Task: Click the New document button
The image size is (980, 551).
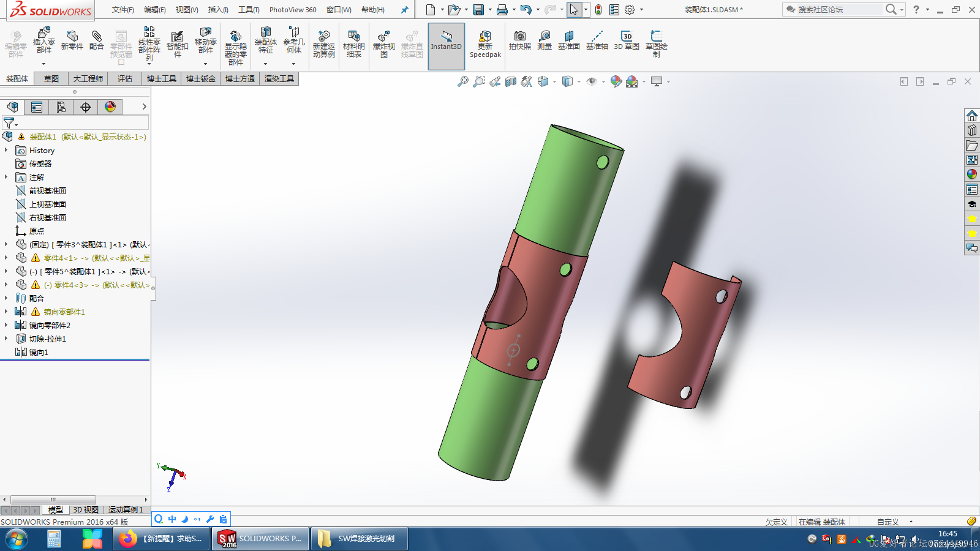Action: coord(431,10)
